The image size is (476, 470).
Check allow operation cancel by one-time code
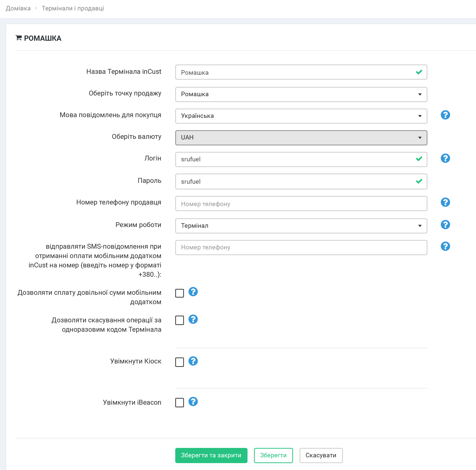pos(179,320)
